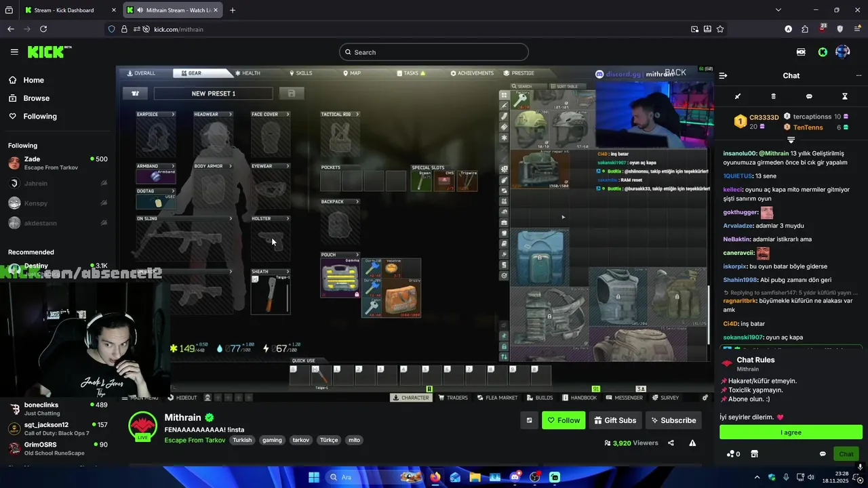The width and height of the screenshot is (868, 488).
Task: Open channel points balance icon
Action: [x=733, y=453]
